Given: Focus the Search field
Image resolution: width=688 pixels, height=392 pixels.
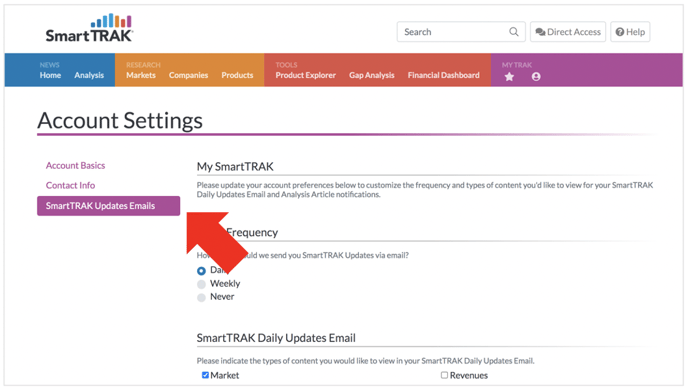Looking at the screenshot, I should pyautogui.click(x=461, y=32).
